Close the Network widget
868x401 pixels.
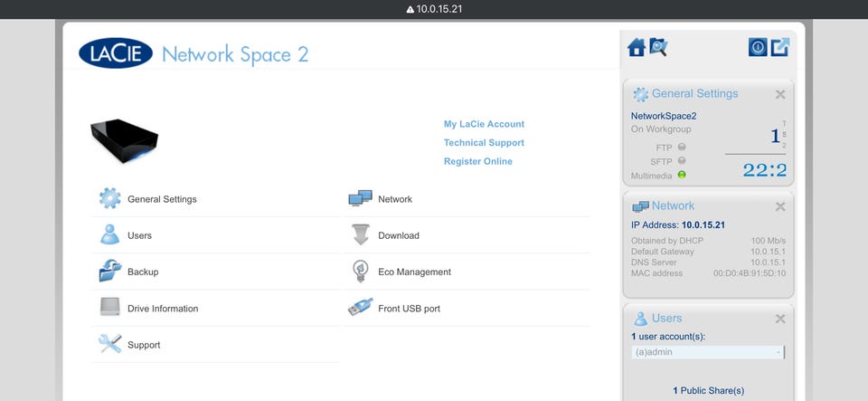pyautogui.click(x=780, y=206)
